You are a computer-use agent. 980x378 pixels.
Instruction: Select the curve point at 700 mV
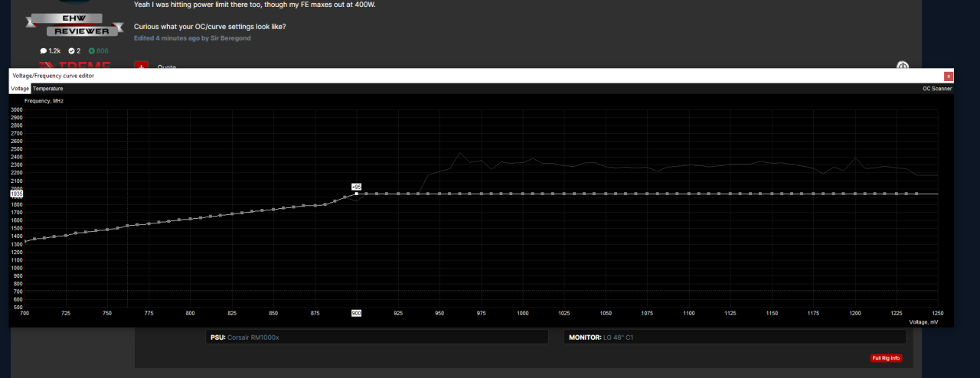click(25, 242)
